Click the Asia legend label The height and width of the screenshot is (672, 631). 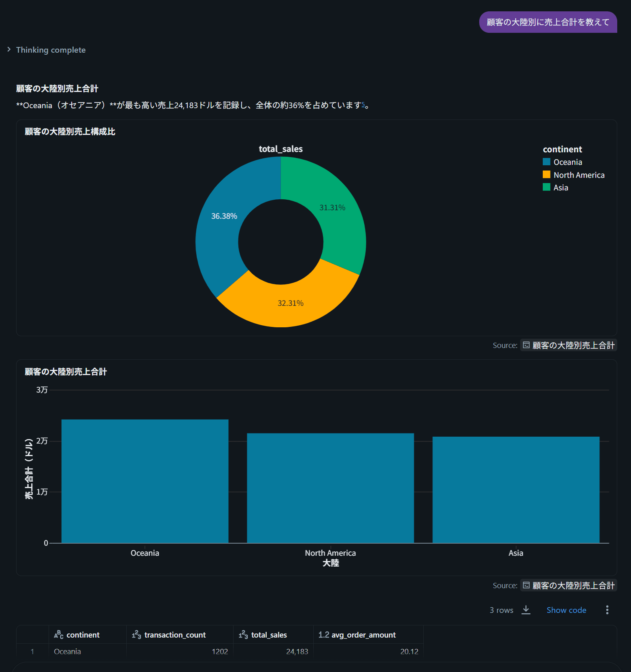point(561,188)
